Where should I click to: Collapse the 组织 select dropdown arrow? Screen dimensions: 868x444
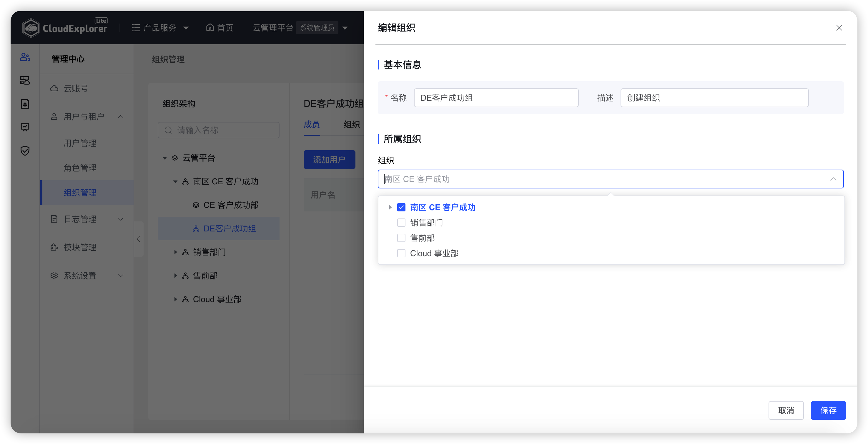pos(833,179)
